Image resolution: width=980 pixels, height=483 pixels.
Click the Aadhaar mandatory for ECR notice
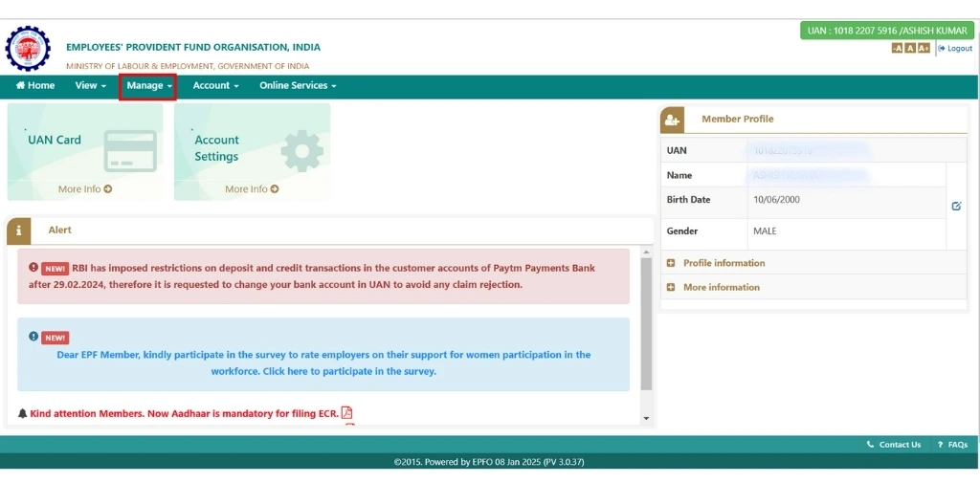[185, 413]
